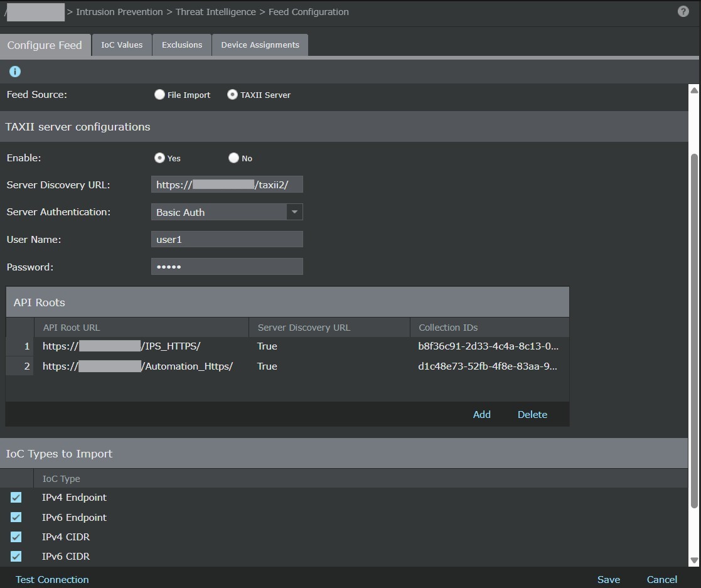701x588 pixels.
Task: Toggle IPv6 CIDR checkbox
Action: click(16, 556)
